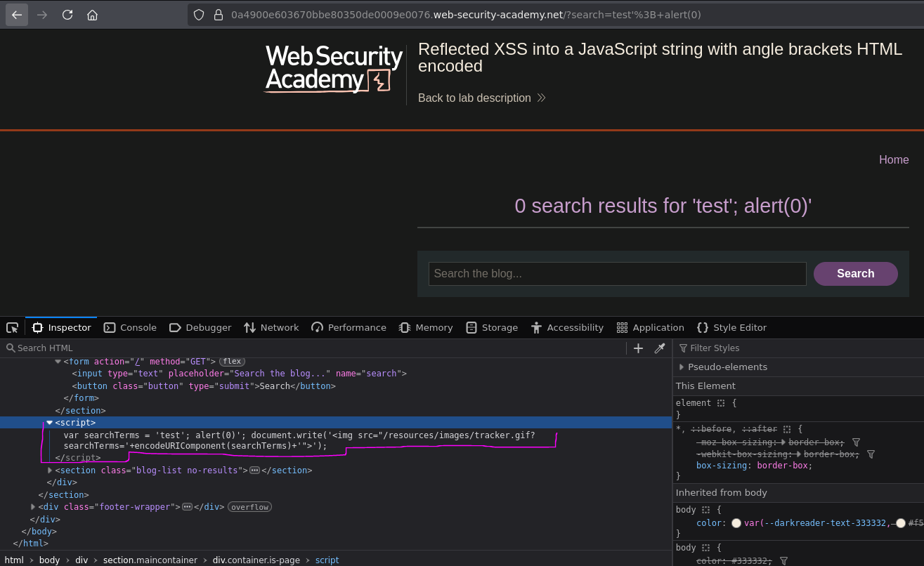Viewport: 924px width, 566px height.
Task: Click the plus icon to create new node
Action: click(x=638, y=348)
